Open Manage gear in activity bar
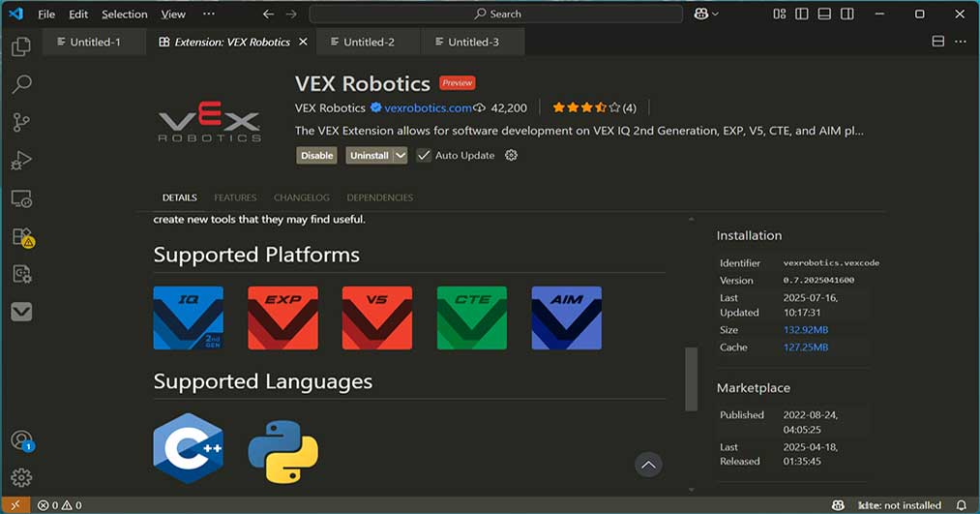The image size is (980, 514). 21,478
